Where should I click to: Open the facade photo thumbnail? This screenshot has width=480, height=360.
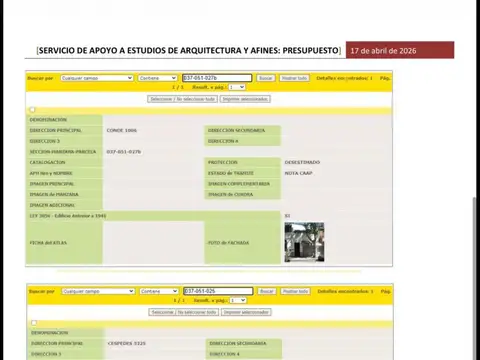304,242
